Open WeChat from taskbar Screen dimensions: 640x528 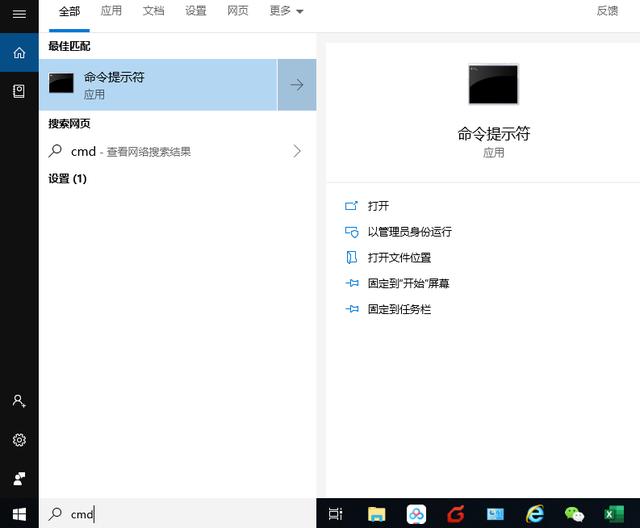tap(574, 514)
